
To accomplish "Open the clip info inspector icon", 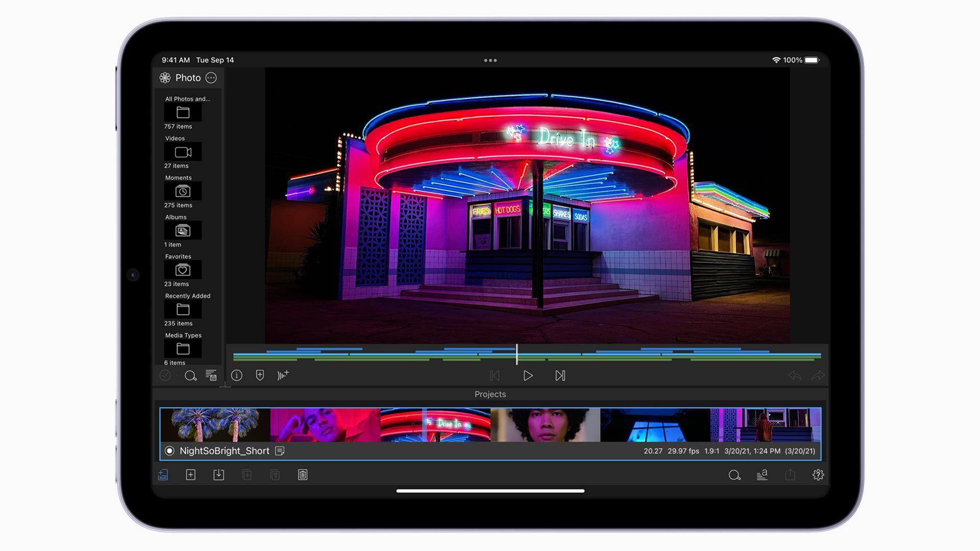I will tap(236, 375).
